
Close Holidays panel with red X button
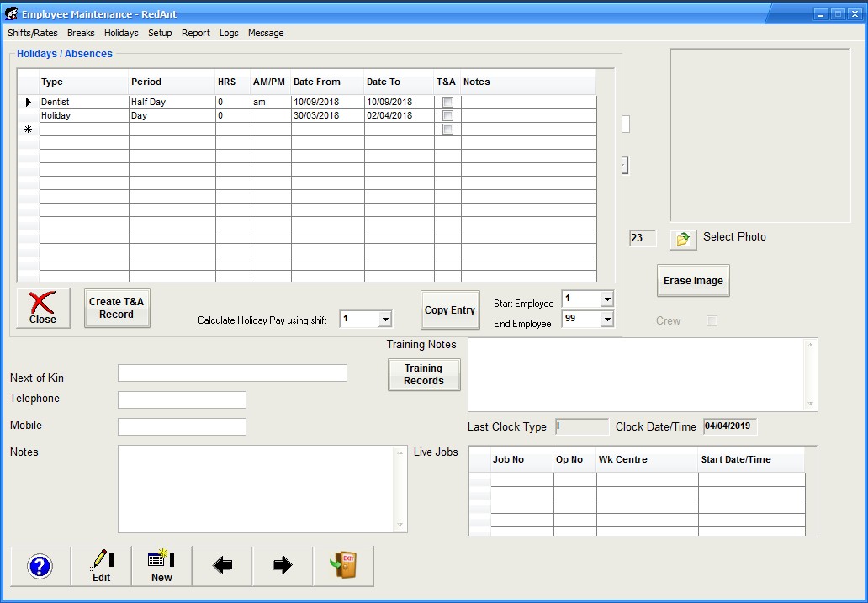coord(43,308)
